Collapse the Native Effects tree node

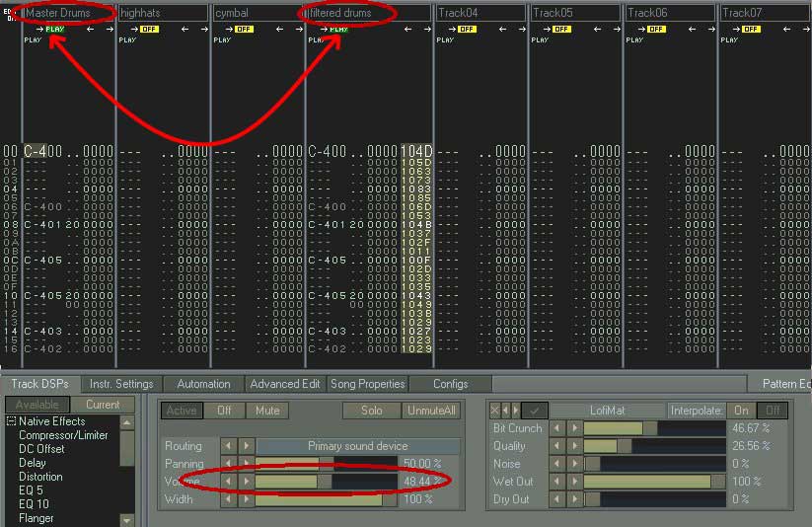click(x=12, y=422)
